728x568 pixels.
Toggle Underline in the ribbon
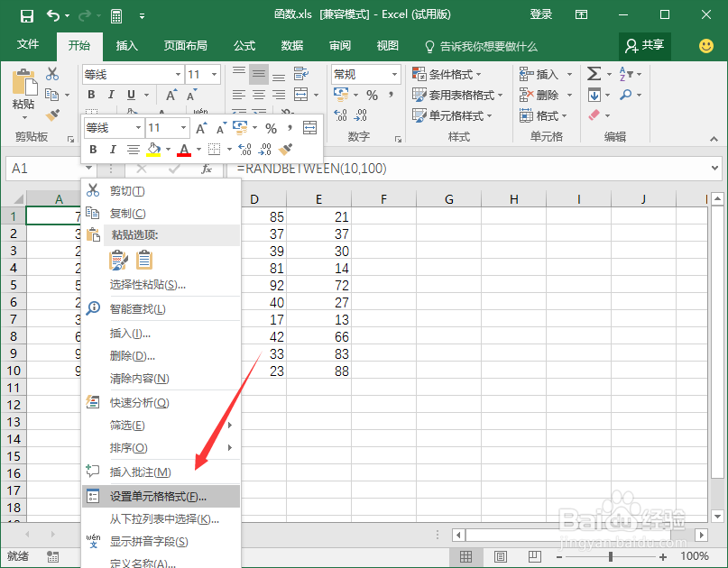[x=131, y=95]
